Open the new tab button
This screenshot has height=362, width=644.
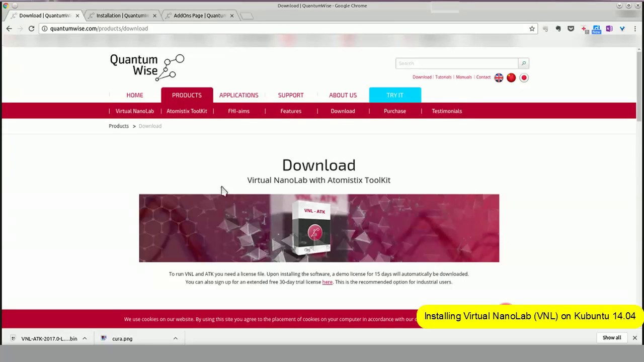[247, 16]
